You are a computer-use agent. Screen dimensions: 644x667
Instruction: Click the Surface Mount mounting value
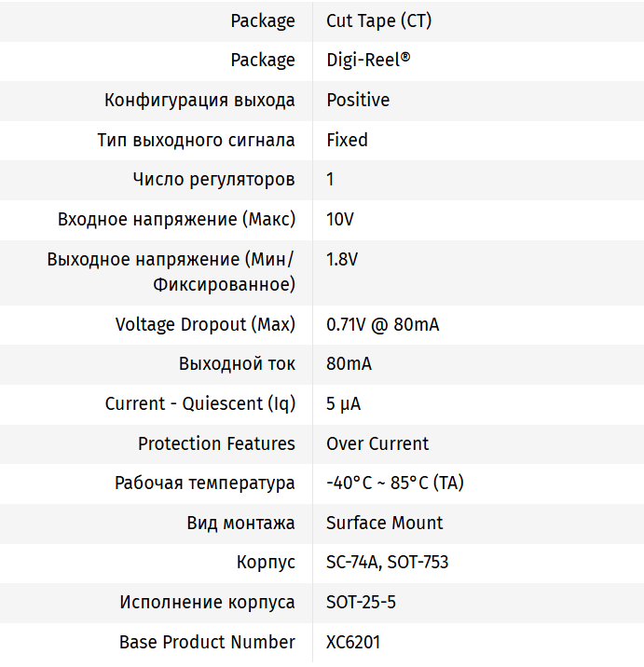[x=384, y=524]
